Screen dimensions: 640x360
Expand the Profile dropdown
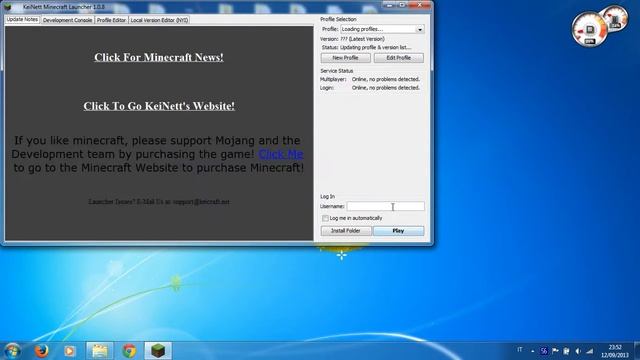pos(420,29)
